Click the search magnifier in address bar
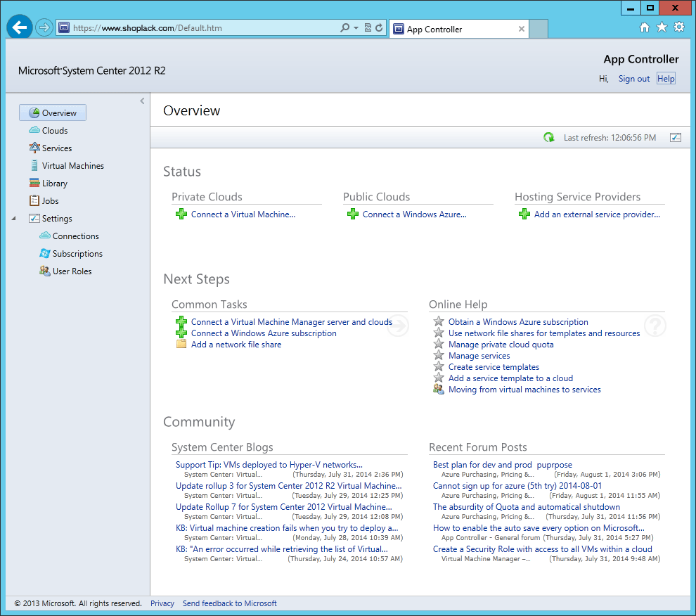The height and width of the screenshot is (616, 696). pos(344,27)
